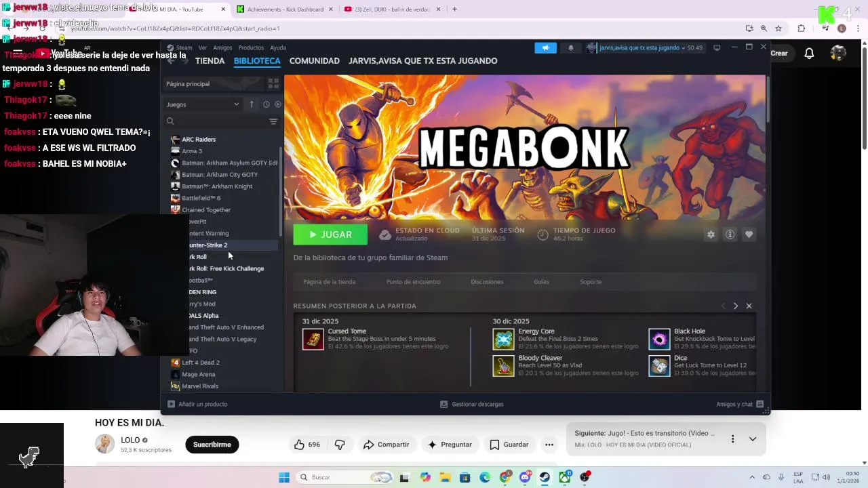The height and width of the screenshot is (488, 868).
Task: Open advanced library filter options icon
Action: tap(273, 121)
